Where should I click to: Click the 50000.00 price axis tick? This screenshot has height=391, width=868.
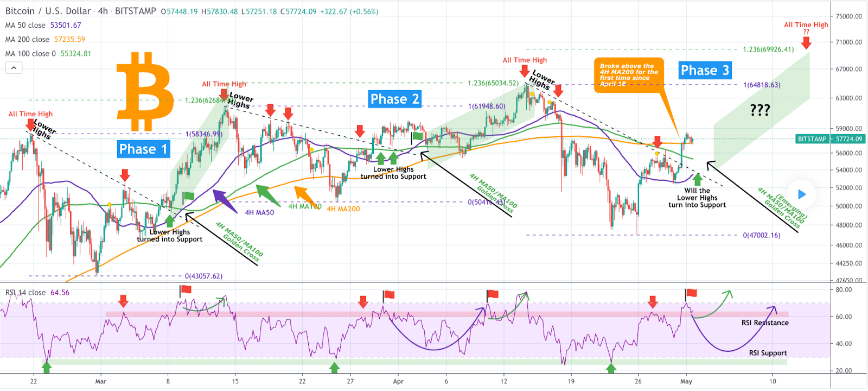(x=849, y=206)
